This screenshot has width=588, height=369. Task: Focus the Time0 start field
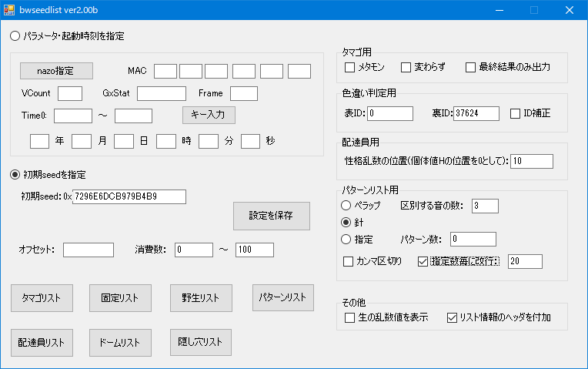point(73,116)
